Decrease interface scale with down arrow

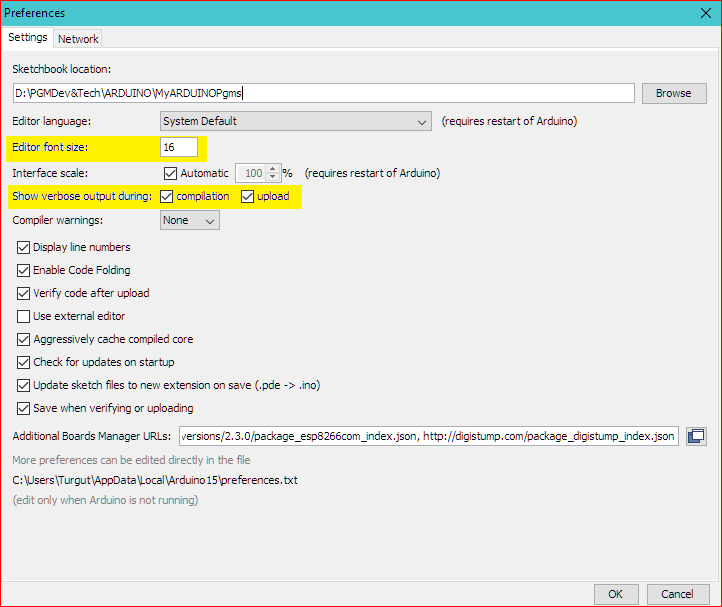273,177
